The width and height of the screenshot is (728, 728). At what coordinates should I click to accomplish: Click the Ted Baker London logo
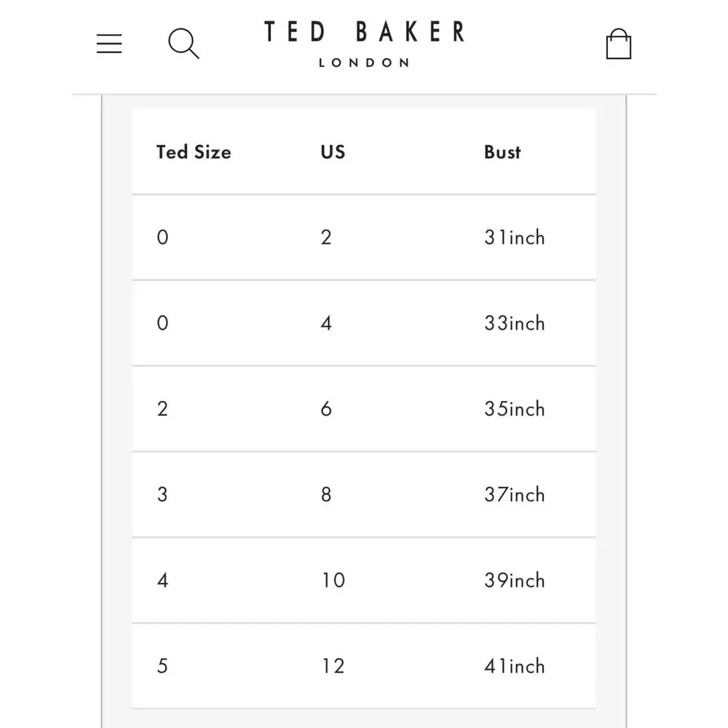(364, 44)
